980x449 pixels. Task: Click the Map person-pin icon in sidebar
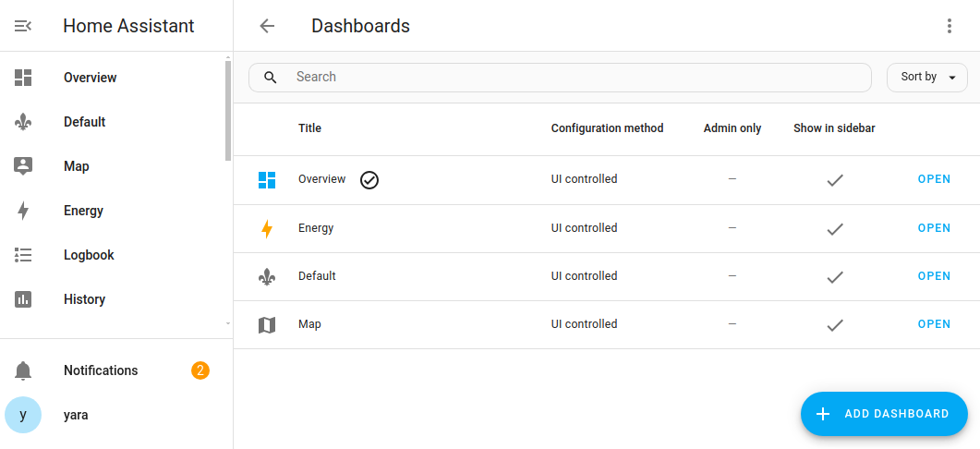click(x=23, y=166)
